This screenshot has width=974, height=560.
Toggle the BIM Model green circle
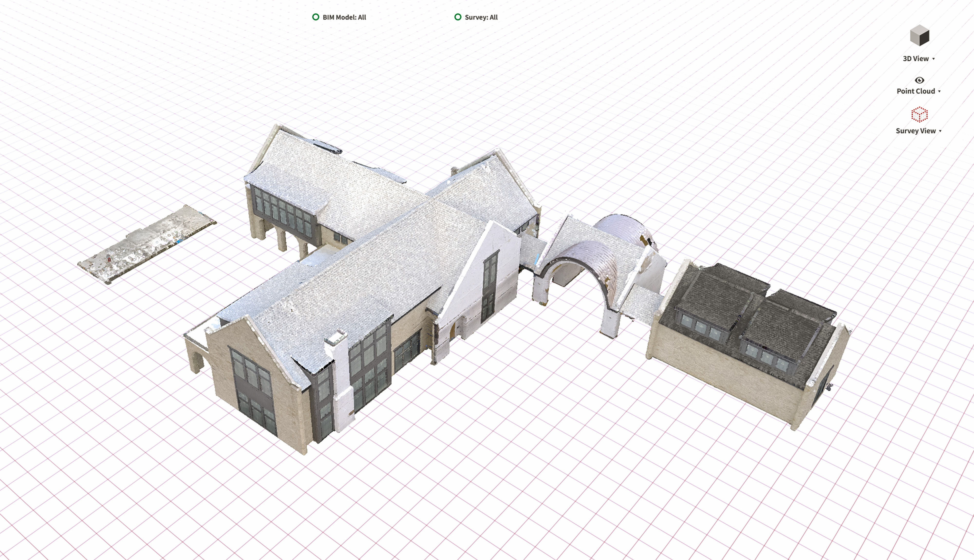[316, 17]
